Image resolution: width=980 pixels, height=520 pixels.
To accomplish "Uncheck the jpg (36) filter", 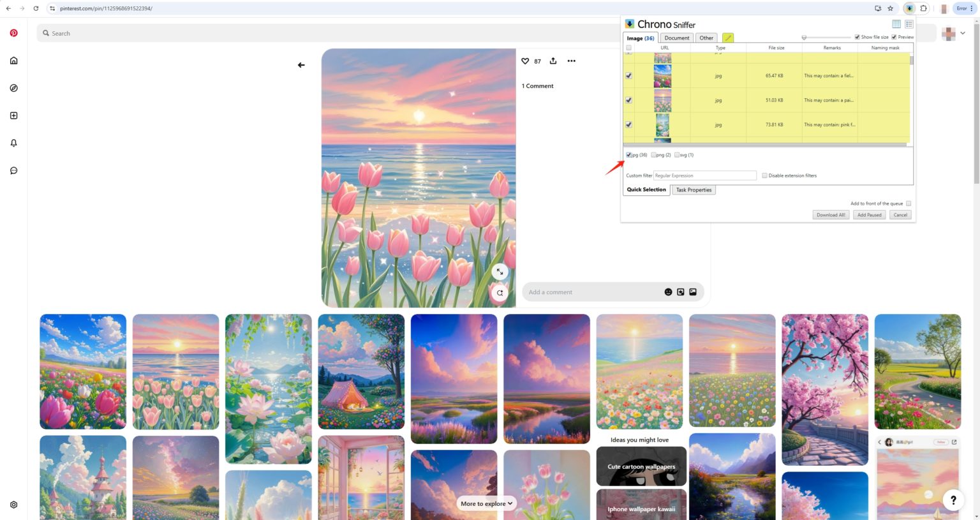I will click(628, 154).
